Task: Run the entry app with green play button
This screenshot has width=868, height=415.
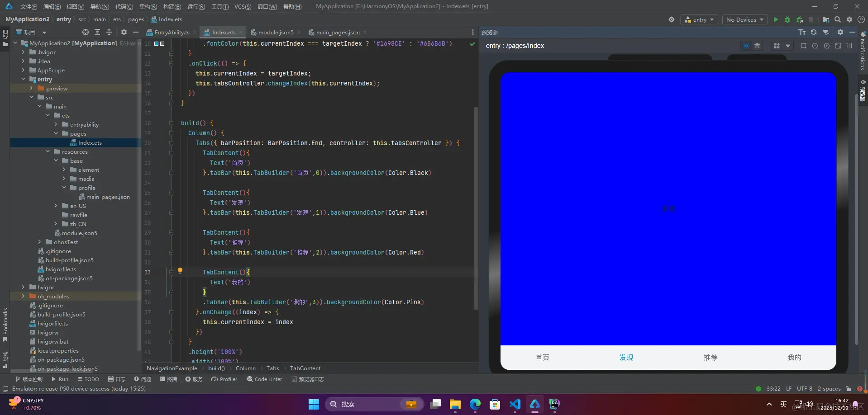Action: [776, 19]
